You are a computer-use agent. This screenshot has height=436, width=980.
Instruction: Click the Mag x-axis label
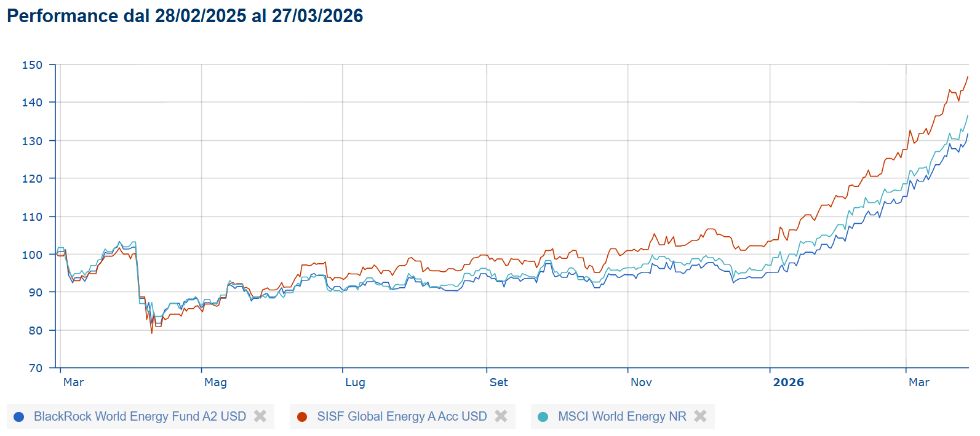(x=215, y=382)
